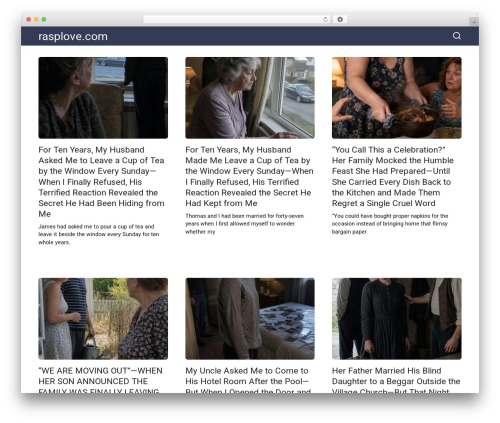
Task: Click thumbnail of woman in dark room by window
Action: 103,98
